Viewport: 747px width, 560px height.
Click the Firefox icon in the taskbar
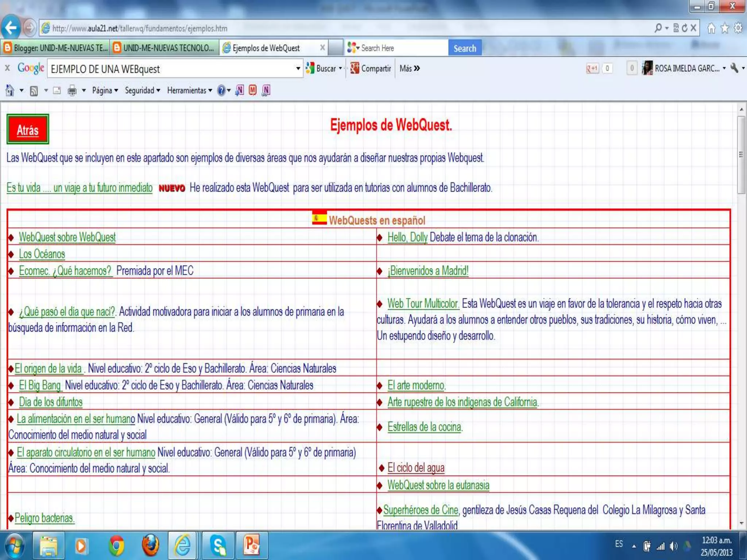[x=150, y=546]
